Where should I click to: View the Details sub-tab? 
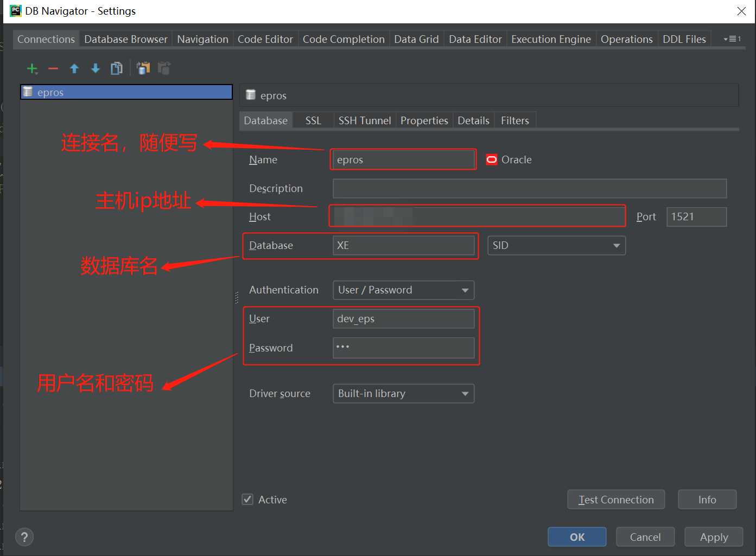tap(473, 120)
